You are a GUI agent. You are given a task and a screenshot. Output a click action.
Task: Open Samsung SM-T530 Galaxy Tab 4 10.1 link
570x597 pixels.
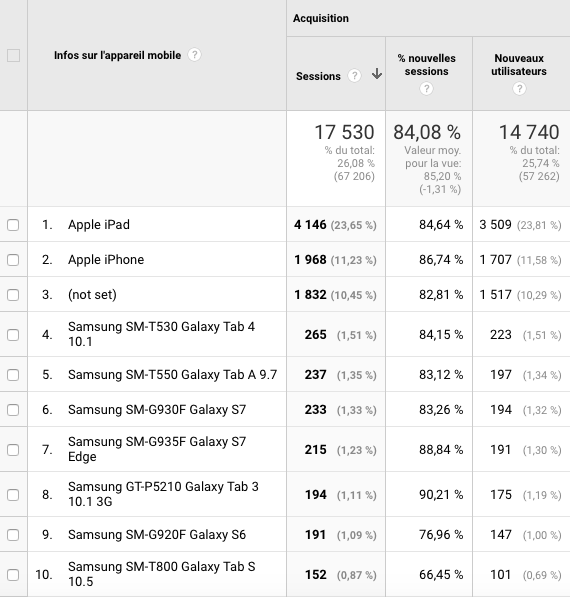[161, 334]
